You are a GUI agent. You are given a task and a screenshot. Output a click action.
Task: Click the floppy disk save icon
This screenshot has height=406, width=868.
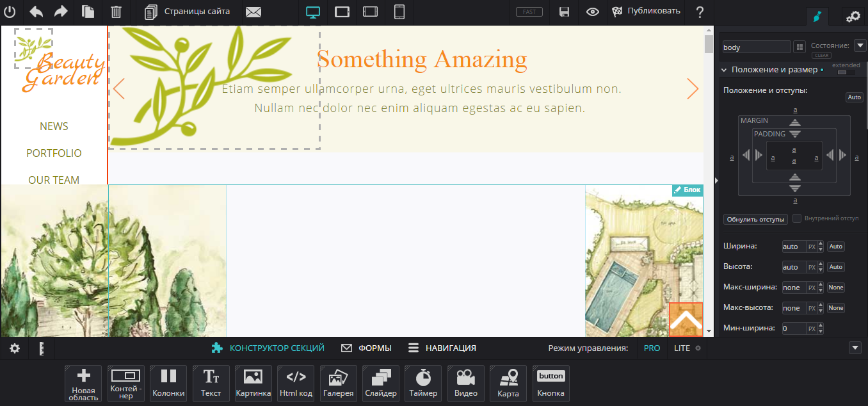pyautogui.click(x=564, y=12)
